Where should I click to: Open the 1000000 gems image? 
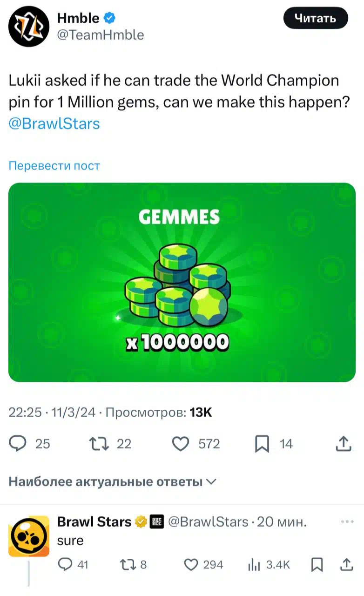(182, 282)
